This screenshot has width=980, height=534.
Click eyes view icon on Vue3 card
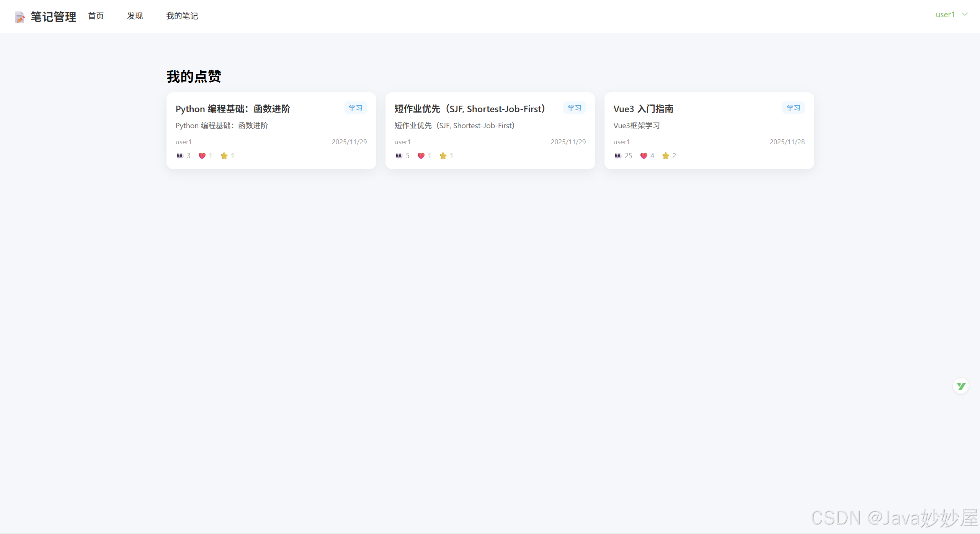click(618, 156)
